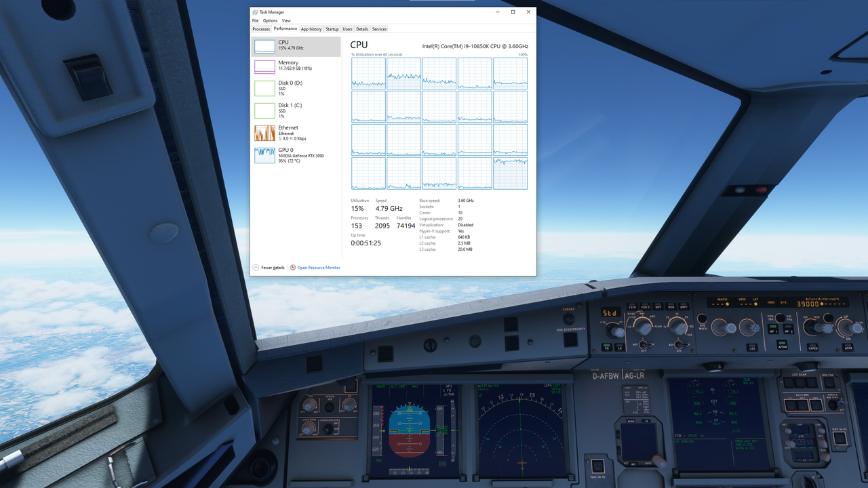Open the Options menu
Viewport: 868px width, 488px height.
270,21
